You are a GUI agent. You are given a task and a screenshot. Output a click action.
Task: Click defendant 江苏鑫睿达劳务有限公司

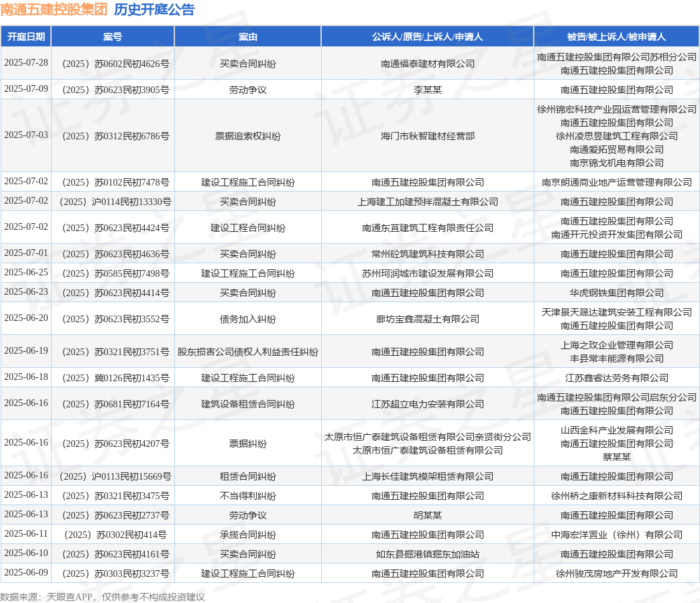pyautogui.click(x=616, y=378)
